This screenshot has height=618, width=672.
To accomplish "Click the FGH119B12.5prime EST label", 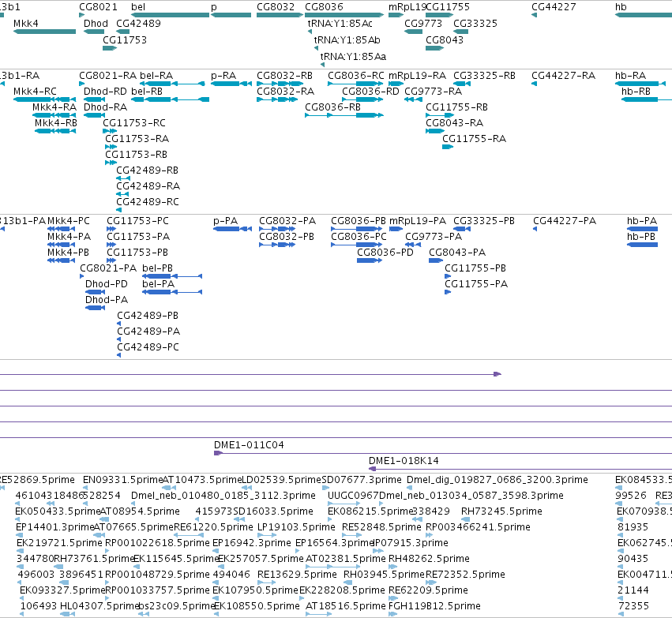I will (434, 606).
